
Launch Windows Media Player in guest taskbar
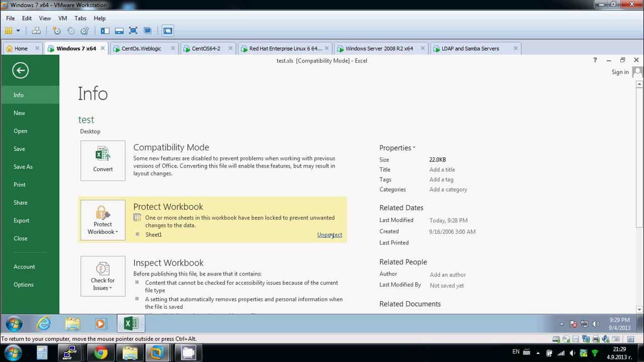pyautogui.click(x=101, y=324)
